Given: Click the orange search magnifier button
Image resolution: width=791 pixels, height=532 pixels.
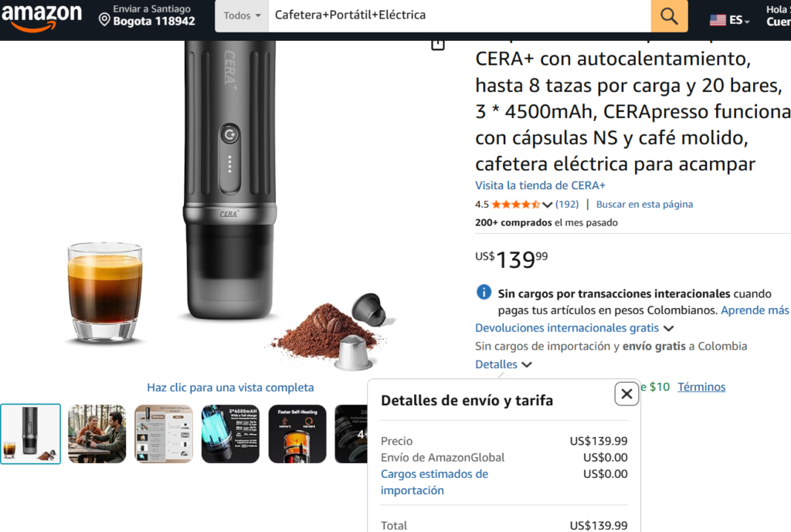Looking at the screenshot, I should click(x=669, y=15).
